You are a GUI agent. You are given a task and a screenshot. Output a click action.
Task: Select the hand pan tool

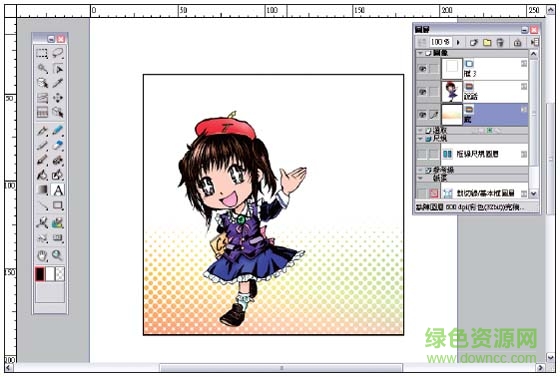point(42,255)
